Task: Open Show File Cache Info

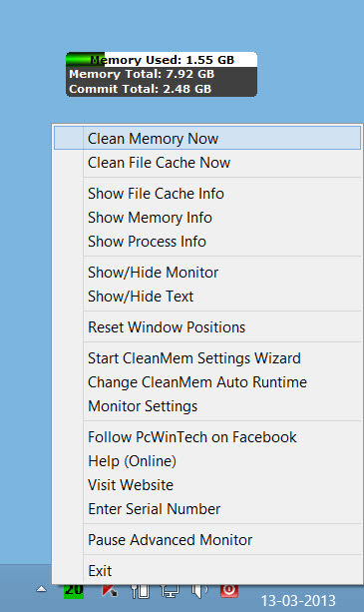Action: [x=207, y=194]
